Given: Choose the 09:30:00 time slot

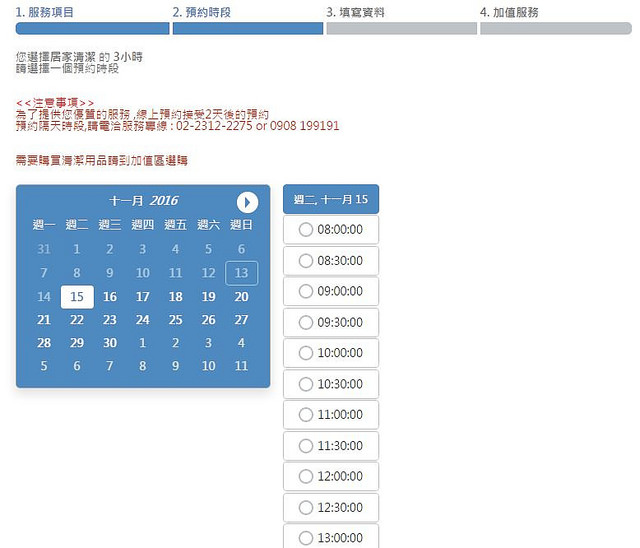Looking at the screenshot, I should (x=306, y=322).
